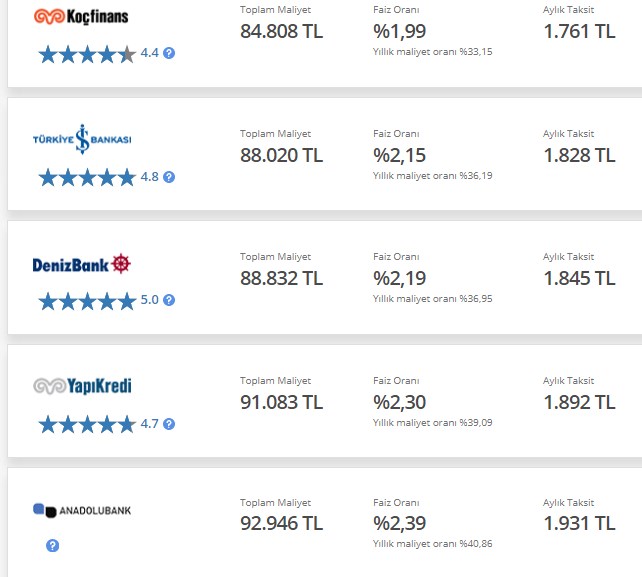Select the YapıKredi star rating
The width and height of the screenshot is (642, 577).
87,425
